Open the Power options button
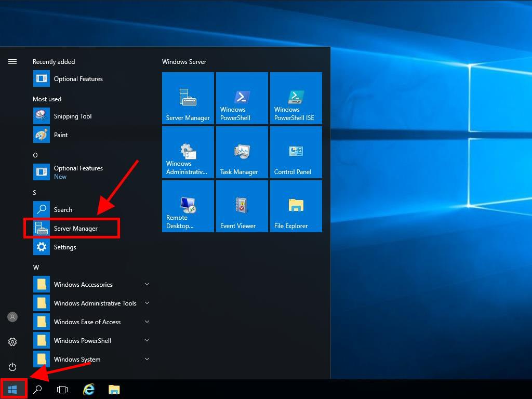The image size is (532, 399). point(12,367)
